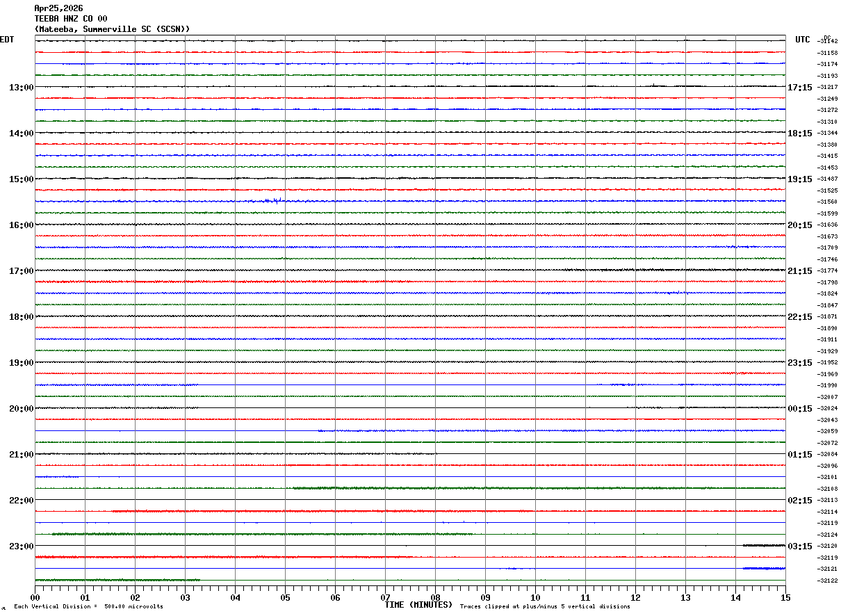Select DC offset value "-31560"
This screenshot has width=841, height=616.
click(x=828, y=202)
